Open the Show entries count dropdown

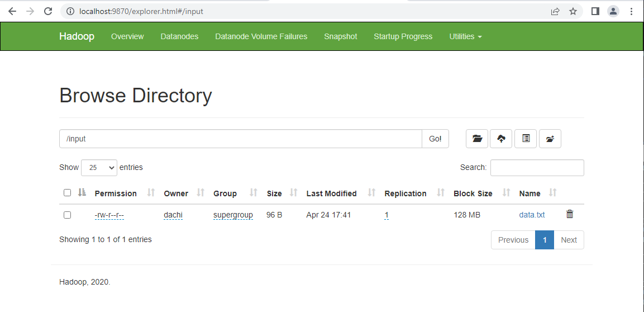[99, 168]
